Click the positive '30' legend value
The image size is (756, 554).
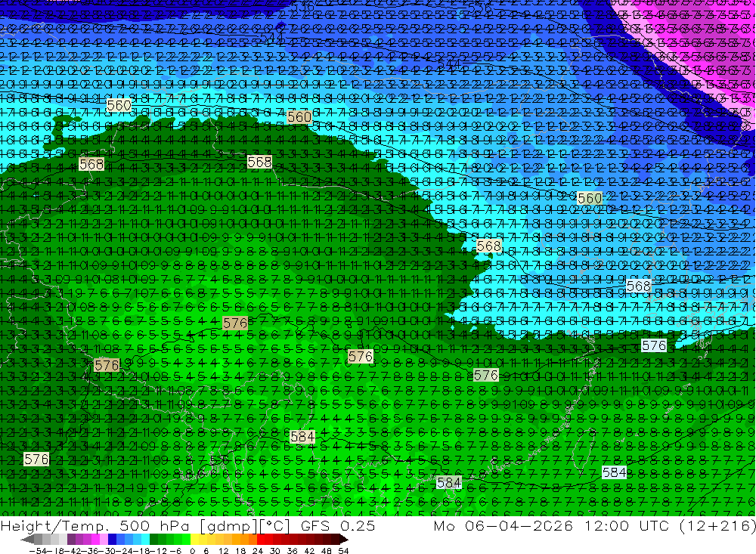click(x=275, y=551)
